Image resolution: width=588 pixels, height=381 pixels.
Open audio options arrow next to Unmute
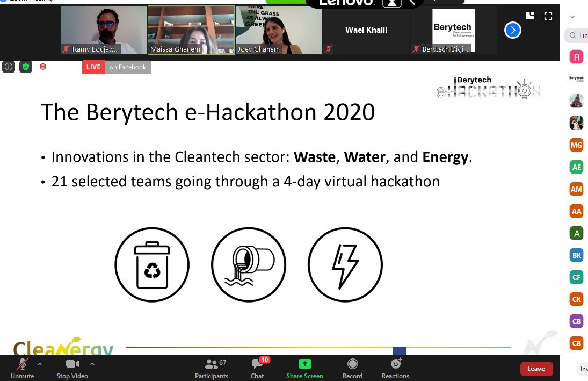pos(40,364)
